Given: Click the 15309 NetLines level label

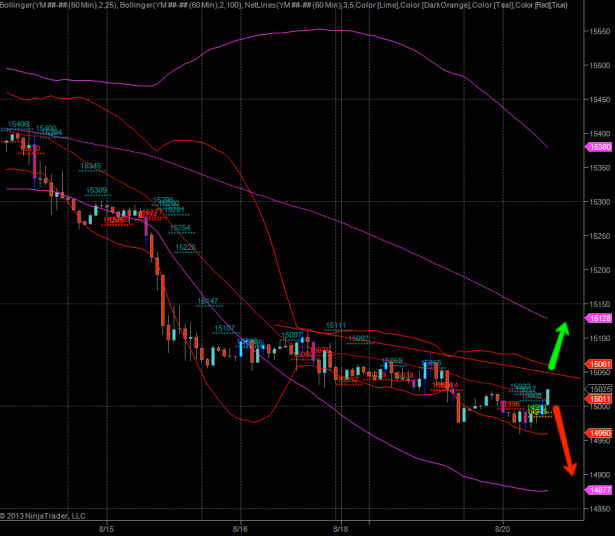Looking at the screenshot, I should pyautogui.click(x=97, y=190).
